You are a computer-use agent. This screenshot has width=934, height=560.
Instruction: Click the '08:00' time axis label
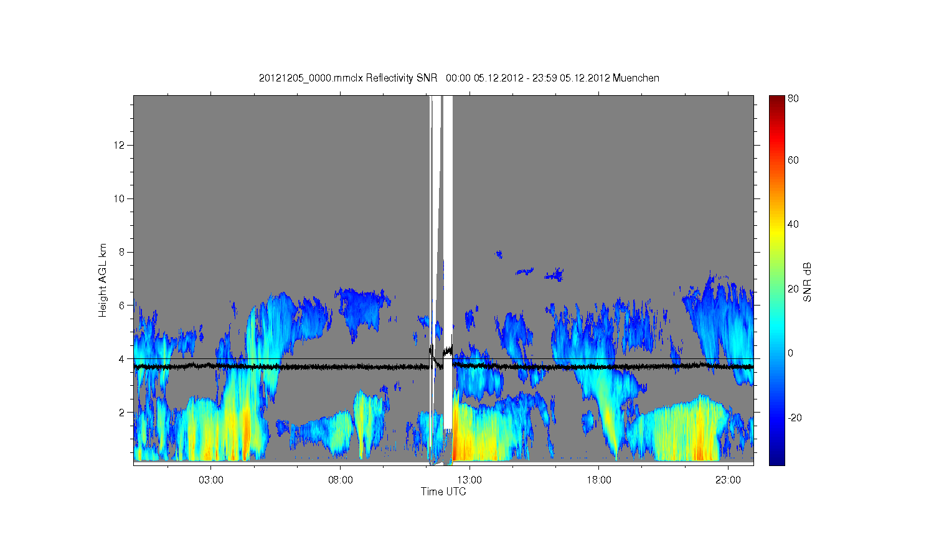pyautogui.click(x=340, y=480)
